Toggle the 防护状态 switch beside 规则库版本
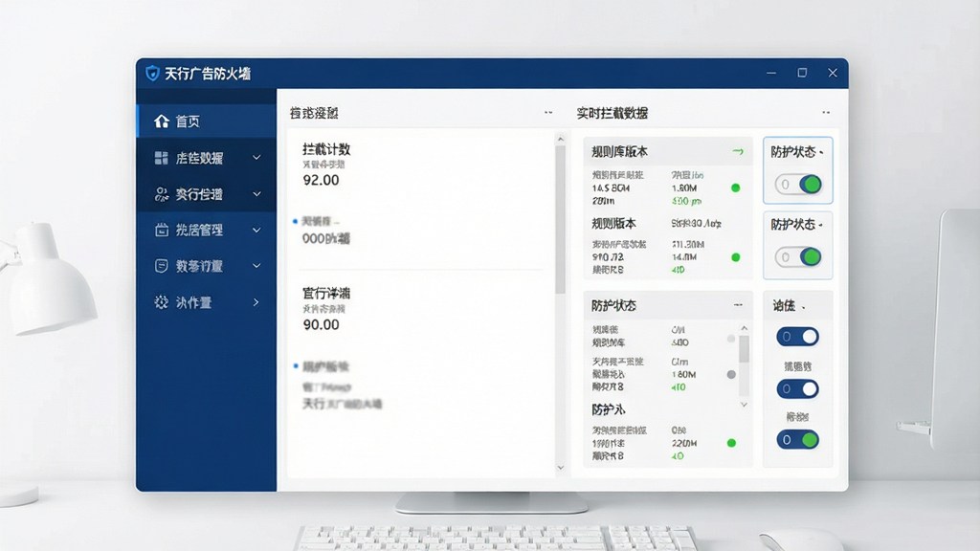Viewport: 980px width, 551px height. 798,185
